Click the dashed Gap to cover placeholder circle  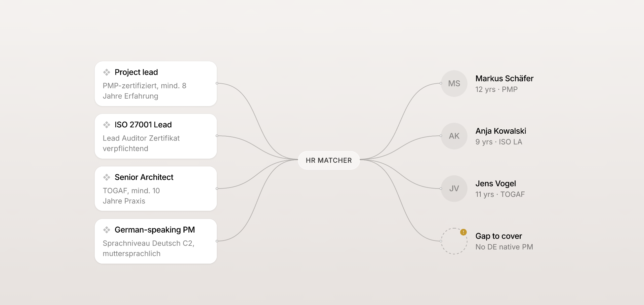pyautogui.click(x=454, y=241)
